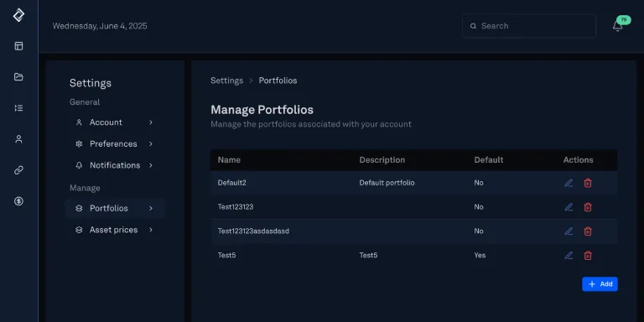Click the Manage Portfolios heading
644x322 pixels.
pos(262,110)
